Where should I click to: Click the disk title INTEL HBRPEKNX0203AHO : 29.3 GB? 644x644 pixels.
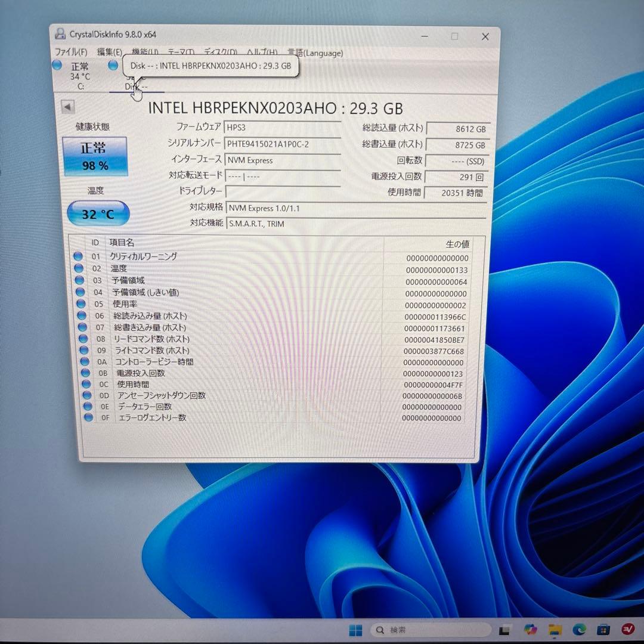(275, 108)
